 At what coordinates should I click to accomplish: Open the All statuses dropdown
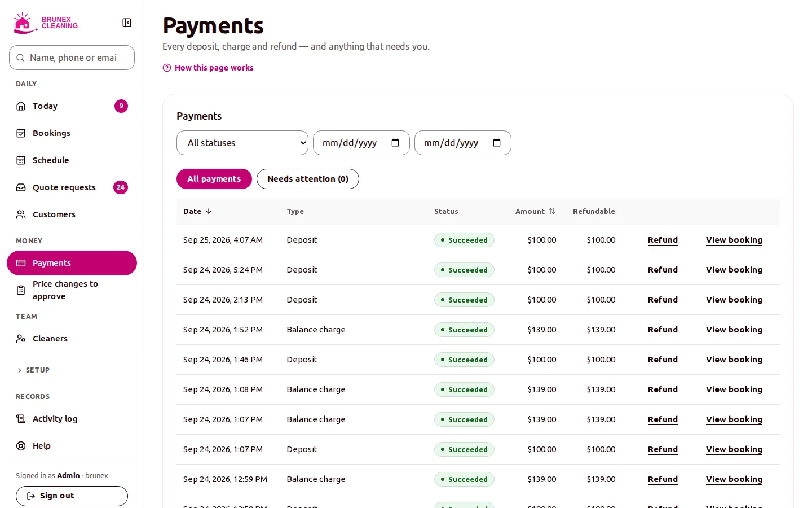pyautogui.click(x=242, y=143)
